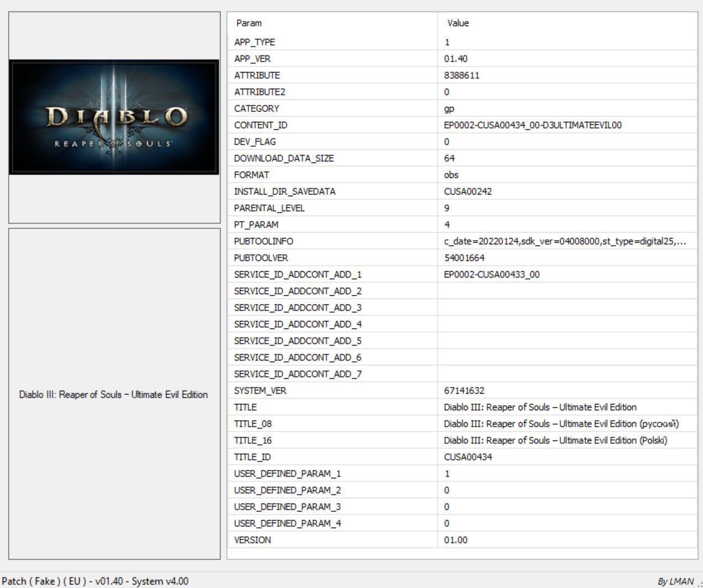Click the By LMAN credit in status bar
This screenshot has width=703, height=588.
pyautogui.click(x=675, y=581)
